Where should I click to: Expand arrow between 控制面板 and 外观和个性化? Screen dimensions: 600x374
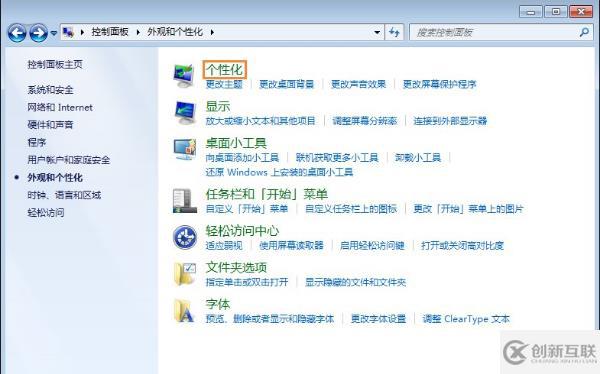[138, 32]
